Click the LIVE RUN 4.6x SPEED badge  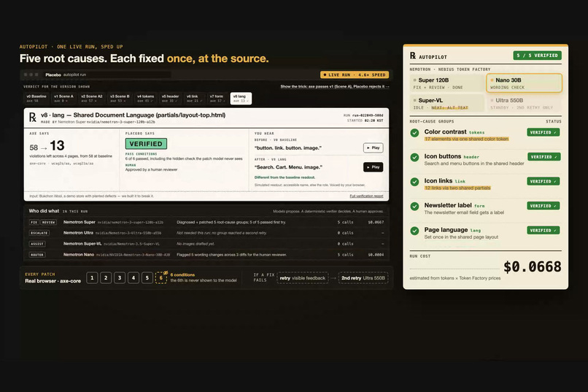point(355,74)
